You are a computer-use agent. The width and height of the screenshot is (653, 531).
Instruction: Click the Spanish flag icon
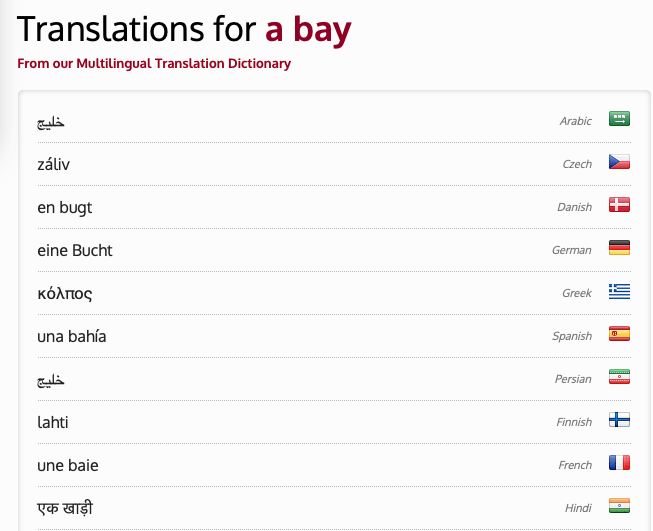pyautogui.click(x=619, y=334)
